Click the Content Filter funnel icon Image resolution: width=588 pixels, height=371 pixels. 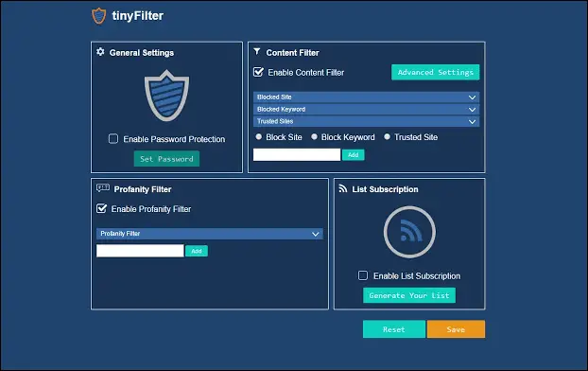point(257,51)
